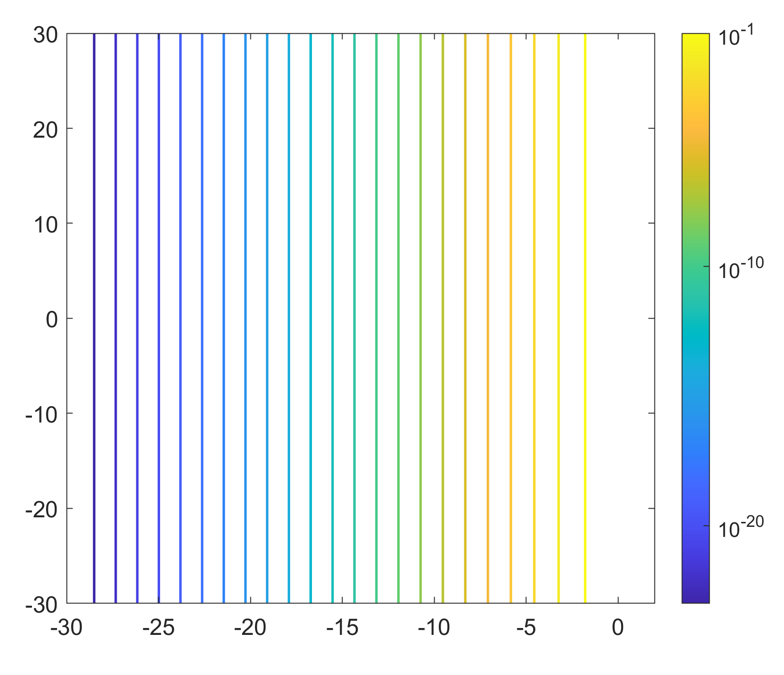Click the y-axis tick label 10
Screen dimensions: 784x675
[45, 225]
